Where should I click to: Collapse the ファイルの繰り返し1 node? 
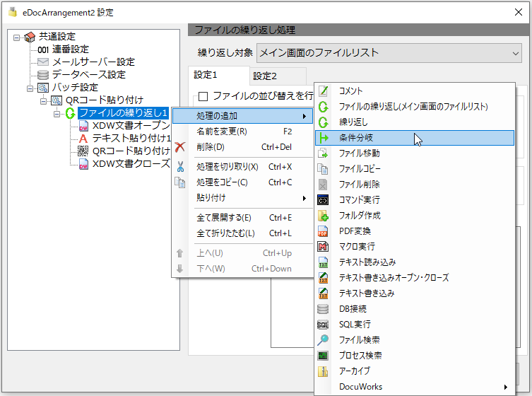click(57, 114)
